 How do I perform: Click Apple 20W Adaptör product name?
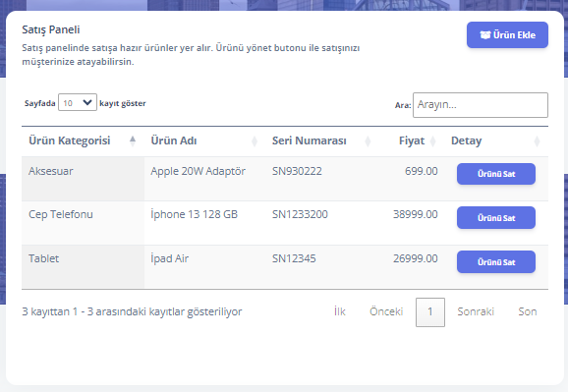pyautogui.click(x=199, y=171)
